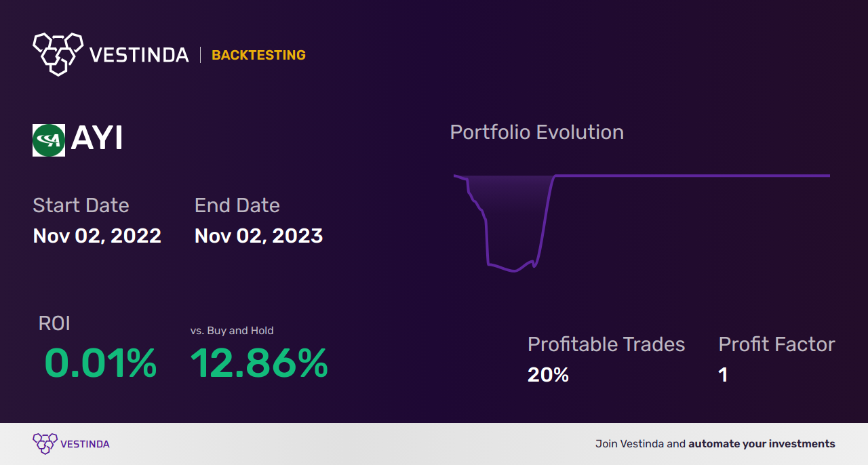The width and height of the screenshot is (868, 465).
Task: Click the VESTINDA wordmark in the header
Action: click(139, 55)
